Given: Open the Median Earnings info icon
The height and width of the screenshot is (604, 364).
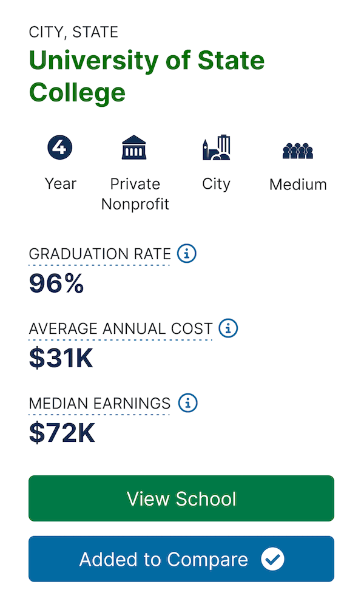Looking at the screenshot, I should (x=188, y=403).
